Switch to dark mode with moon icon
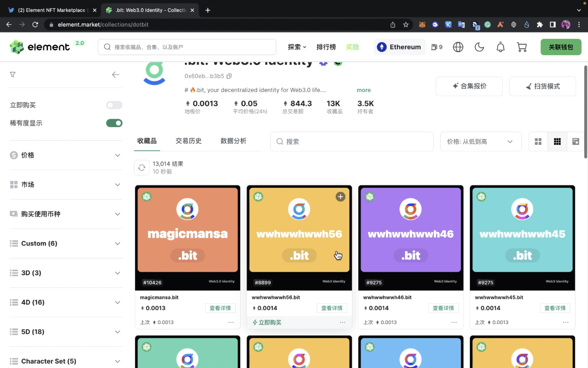Image resolution: width=588 pixels, height=368 pixels. [x=479, y=47]
